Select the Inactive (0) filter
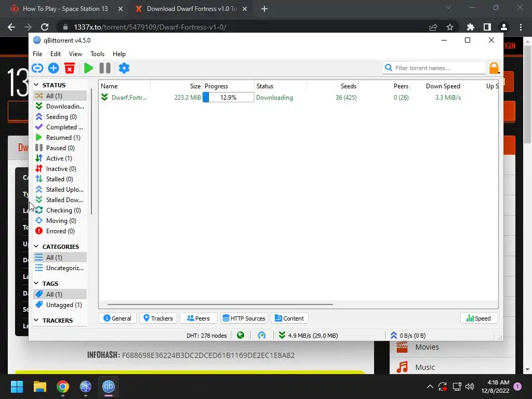This screenshot has width=532, height=399. click(x=60, y=169)
